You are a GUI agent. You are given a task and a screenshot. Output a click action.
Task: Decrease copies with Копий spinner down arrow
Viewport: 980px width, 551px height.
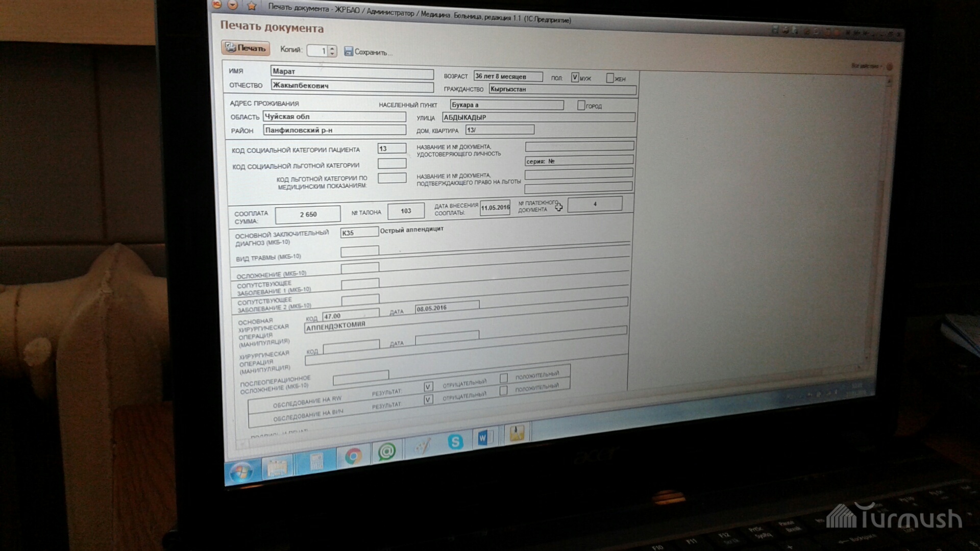tap(332, 54)
